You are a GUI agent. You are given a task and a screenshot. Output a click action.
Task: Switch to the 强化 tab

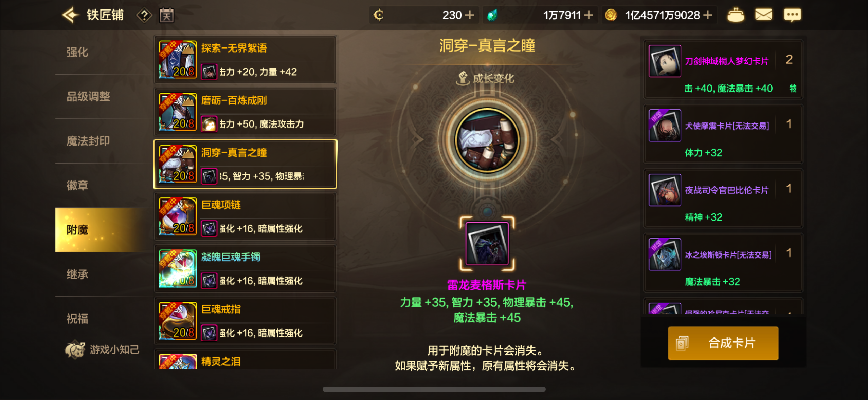(77, 52)
